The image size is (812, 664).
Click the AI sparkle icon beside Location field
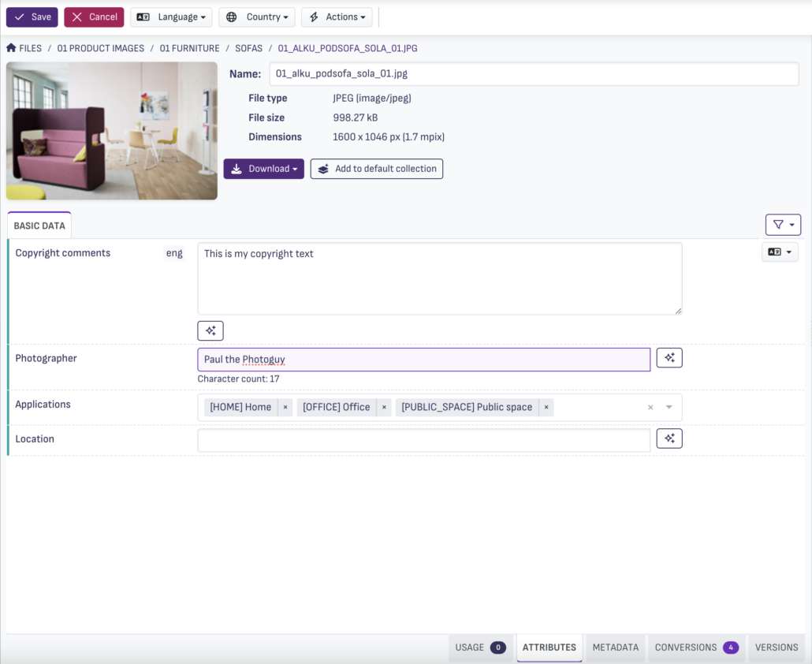[669, 438]
